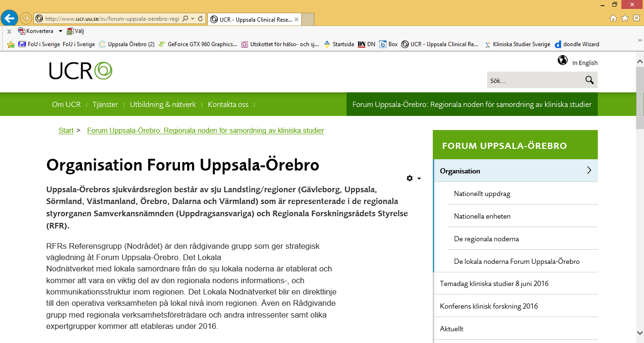
Task: Click the add-to-favorites-bar star icon
Action: [11, 44]
